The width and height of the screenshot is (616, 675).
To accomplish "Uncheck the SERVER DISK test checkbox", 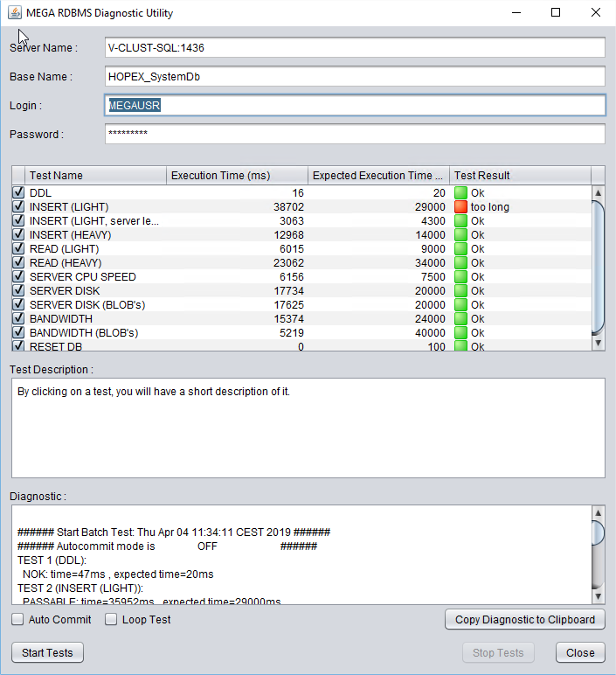I will click(x=18, y=291).
